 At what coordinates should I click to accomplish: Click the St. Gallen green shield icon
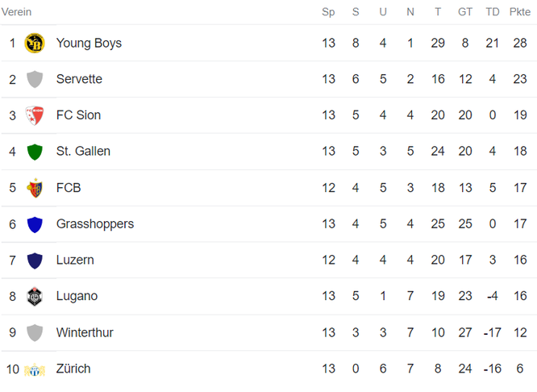click(35, 152)
